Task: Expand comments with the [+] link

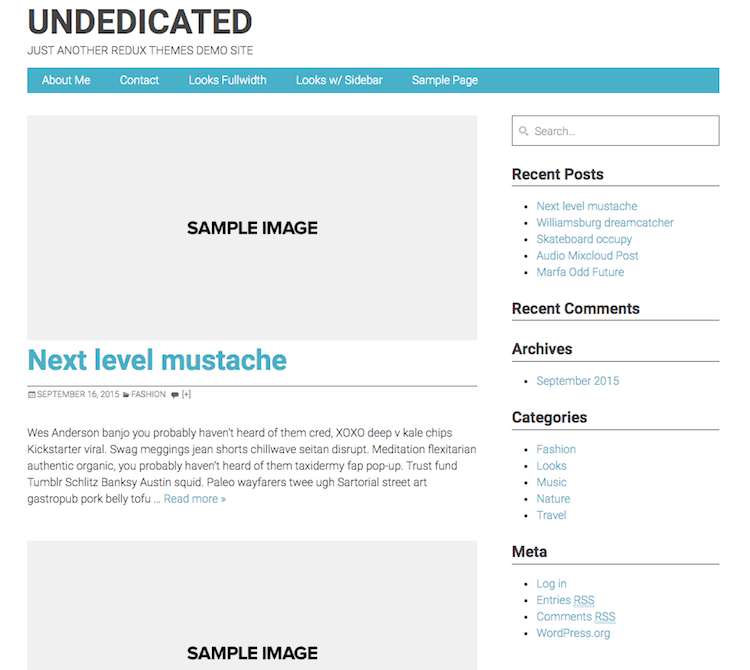Action: tap(187, 395)
